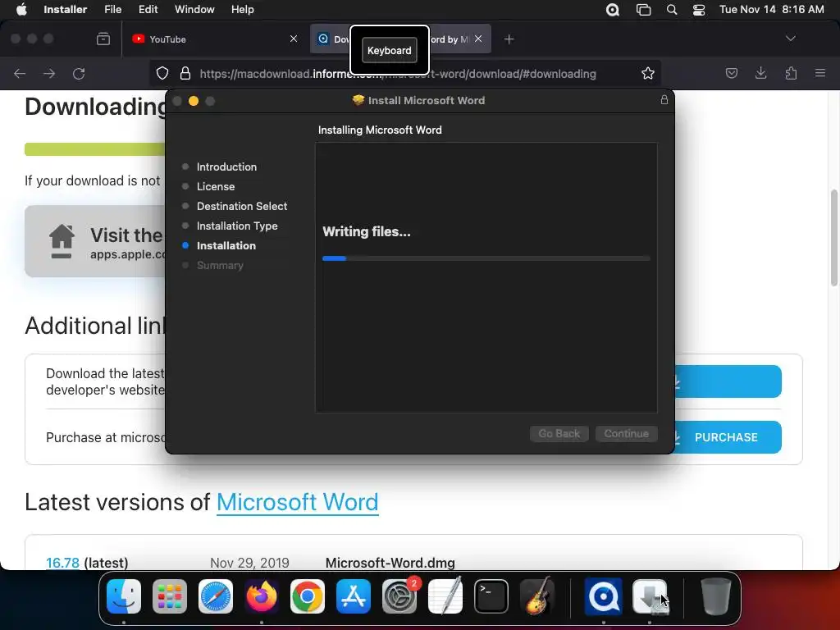
Task: Select the Introduction step in installer sidebar
Action: (226, 167)
